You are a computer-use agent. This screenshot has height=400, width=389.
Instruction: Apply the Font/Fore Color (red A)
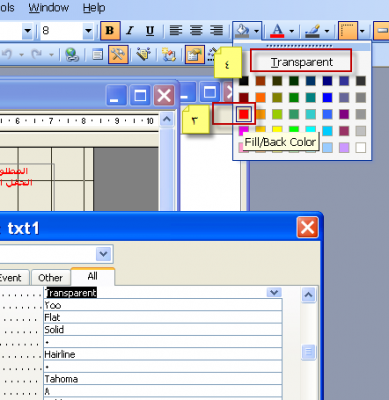click(277, 31)
